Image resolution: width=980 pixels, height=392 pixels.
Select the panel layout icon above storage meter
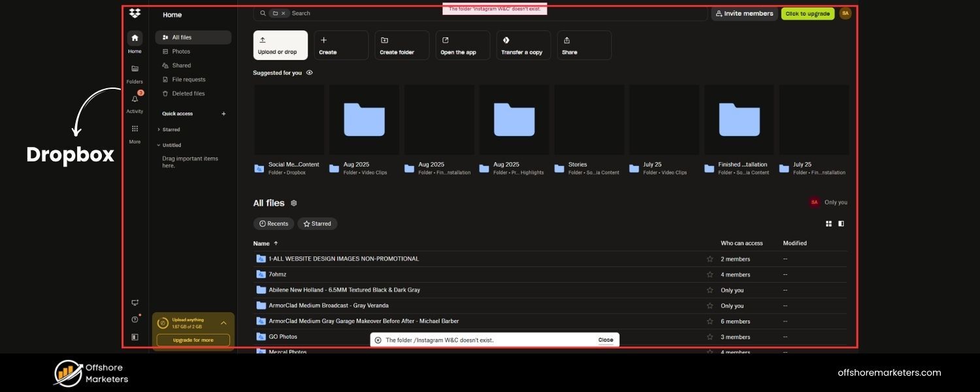(135, 336)
